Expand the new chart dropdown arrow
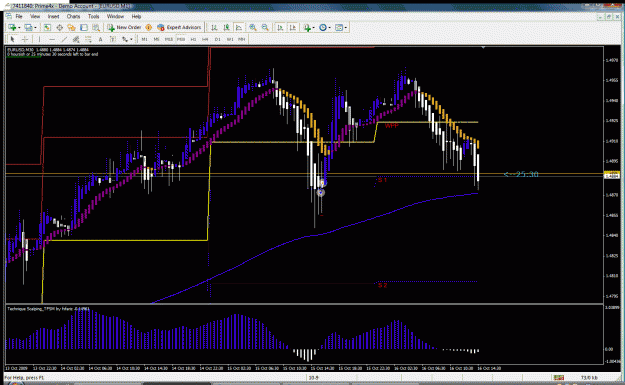625x385 pixels. pyautogui.click(x=19, y=28)
